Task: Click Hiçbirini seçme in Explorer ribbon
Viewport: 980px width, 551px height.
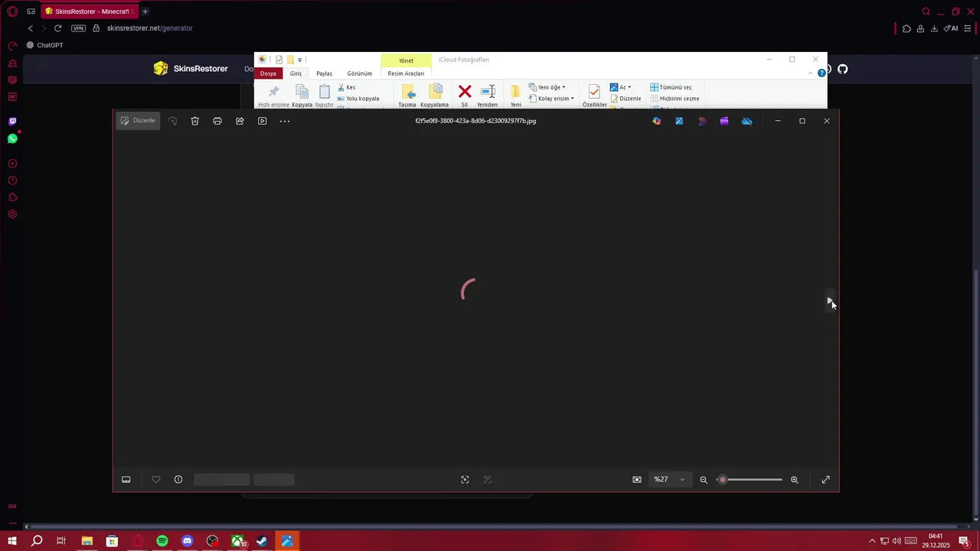Action: pos(675,99)
